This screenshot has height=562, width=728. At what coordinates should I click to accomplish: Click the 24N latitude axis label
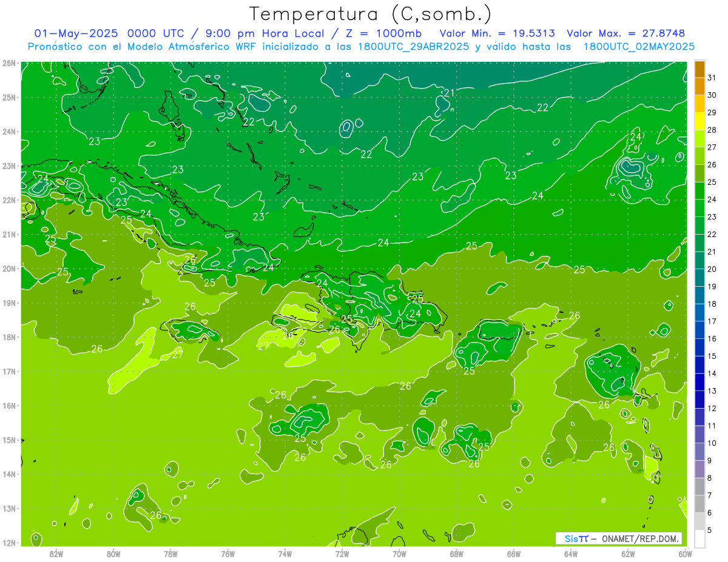(8, 132)
